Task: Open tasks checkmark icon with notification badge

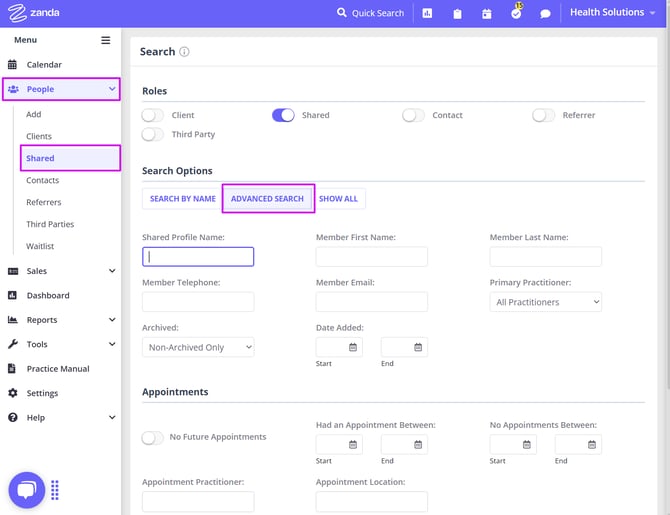Action: click(x=516, y=14)
